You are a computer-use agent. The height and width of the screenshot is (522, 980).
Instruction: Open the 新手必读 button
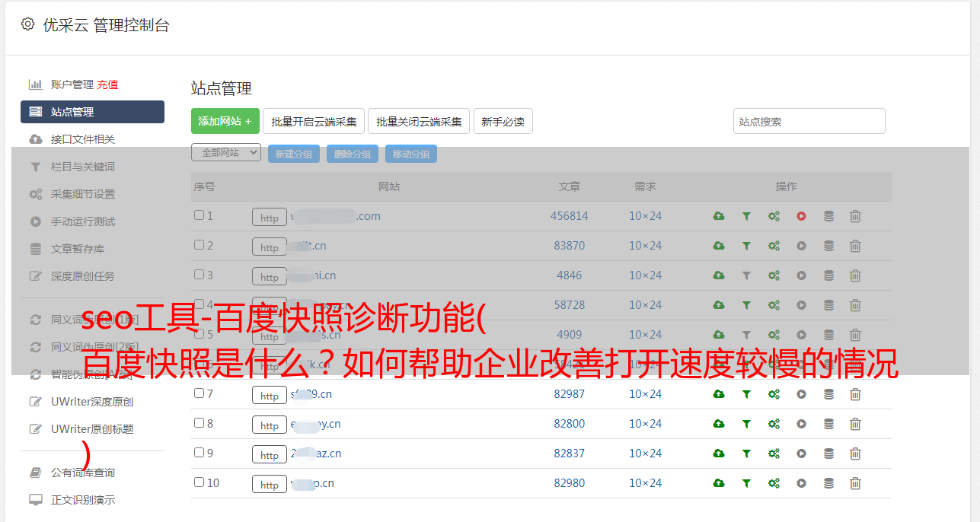[503, 121]
